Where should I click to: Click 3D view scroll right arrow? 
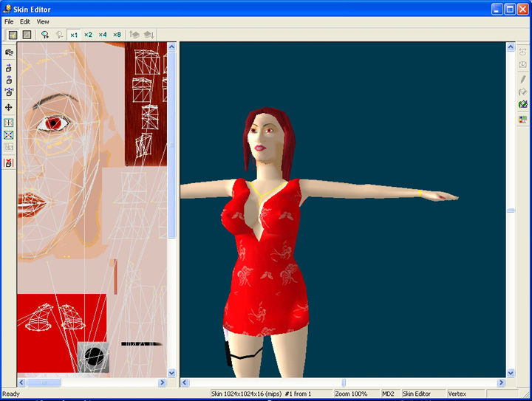[x=501, y=383]
